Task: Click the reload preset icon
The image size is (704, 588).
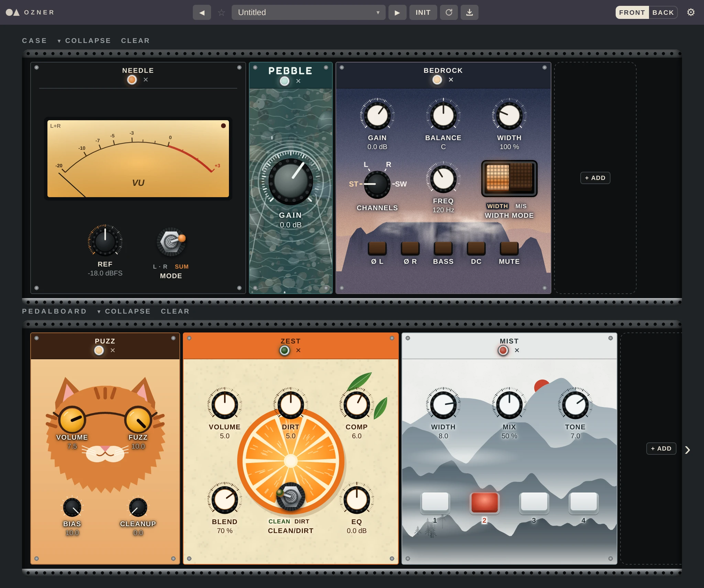Action: (x=449, y=12)
